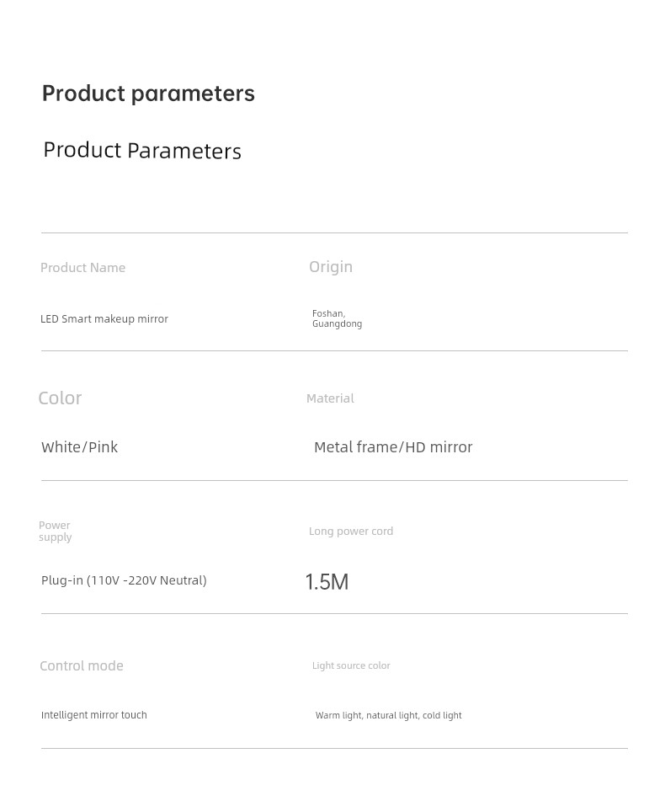Viewport: 665px width, 812px height.
Task: Click 'Intelligent mirror touch' text
Action: pos(94,715)
